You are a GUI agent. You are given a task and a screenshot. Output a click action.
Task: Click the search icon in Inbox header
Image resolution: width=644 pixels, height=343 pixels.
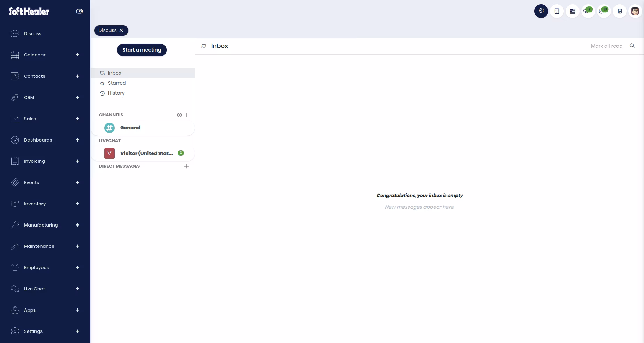coord(632,46)
